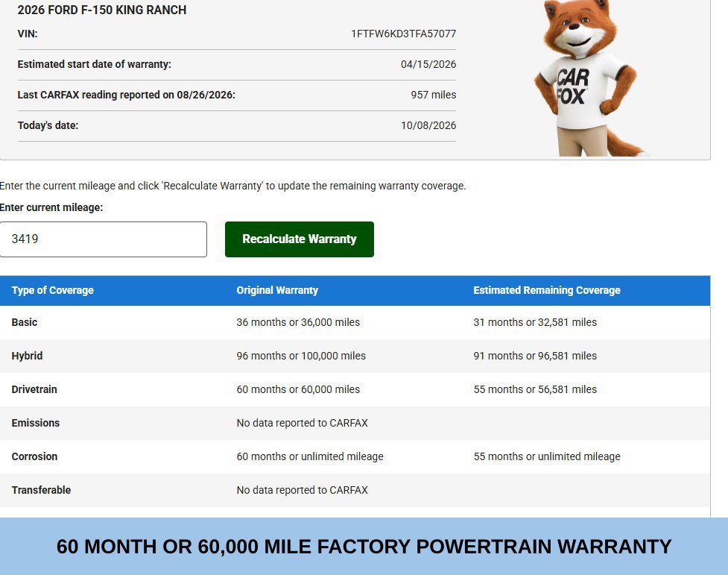Select the Drivetrain coverage row label

(x=34, y=389)
